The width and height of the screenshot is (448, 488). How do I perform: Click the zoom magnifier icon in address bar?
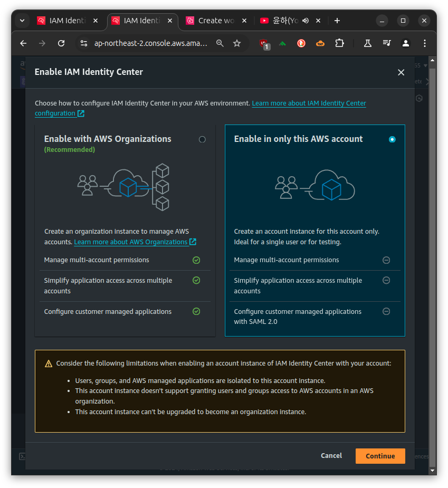[x=220, y=43]
